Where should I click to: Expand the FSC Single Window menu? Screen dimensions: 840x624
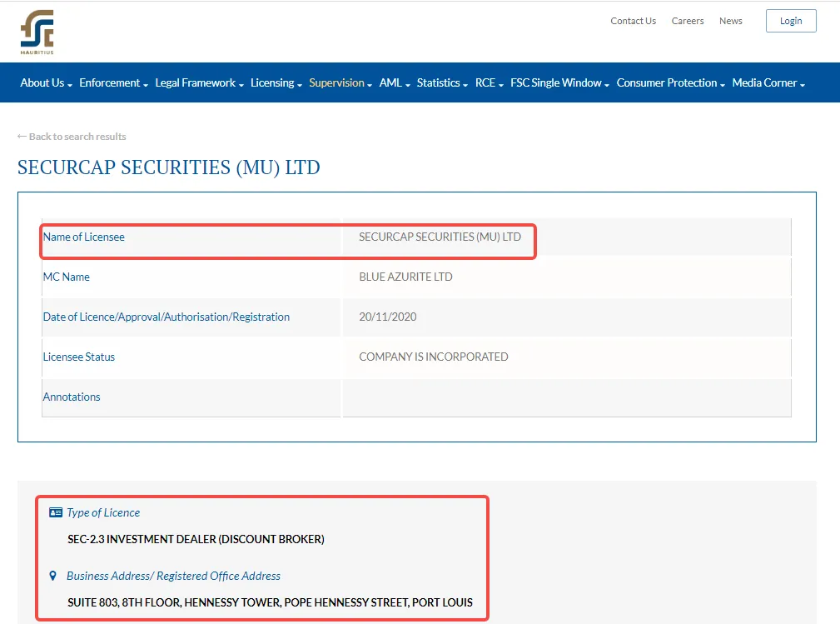(559, 83)
